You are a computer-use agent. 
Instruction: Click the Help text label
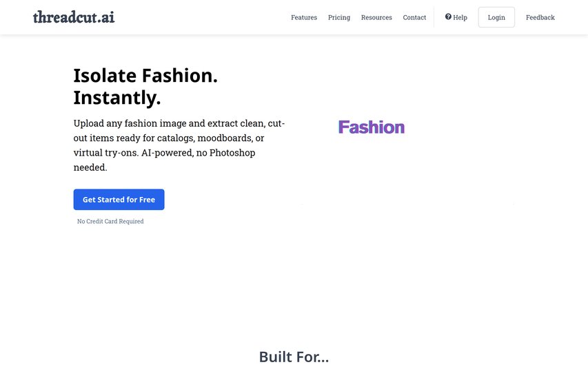point(460,17)
